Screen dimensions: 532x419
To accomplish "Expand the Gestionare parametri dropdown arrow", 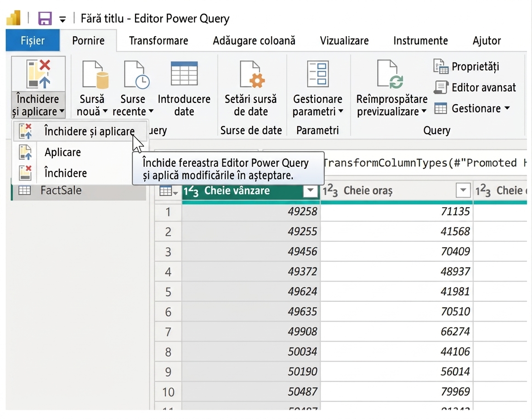I will [x=340, y=111].
